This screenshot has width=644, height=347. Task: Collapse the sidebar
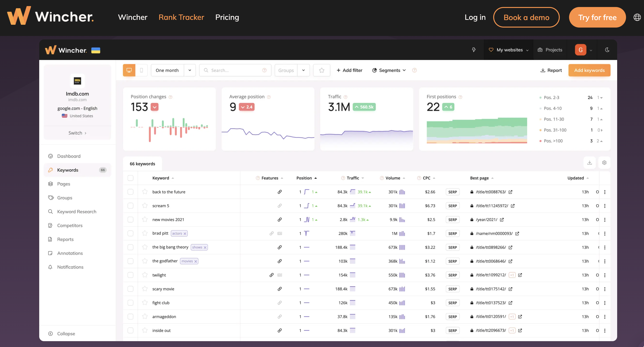61,333
